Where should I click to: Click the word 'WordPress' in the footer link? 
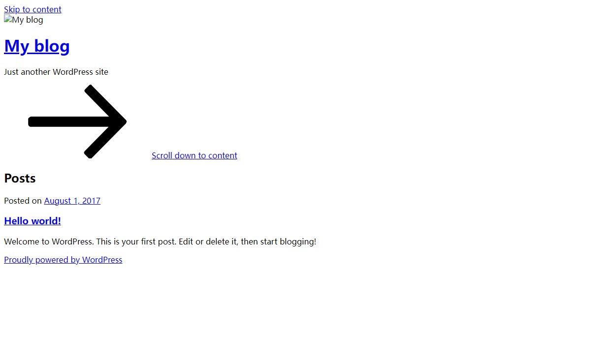(x=102, y=260)
